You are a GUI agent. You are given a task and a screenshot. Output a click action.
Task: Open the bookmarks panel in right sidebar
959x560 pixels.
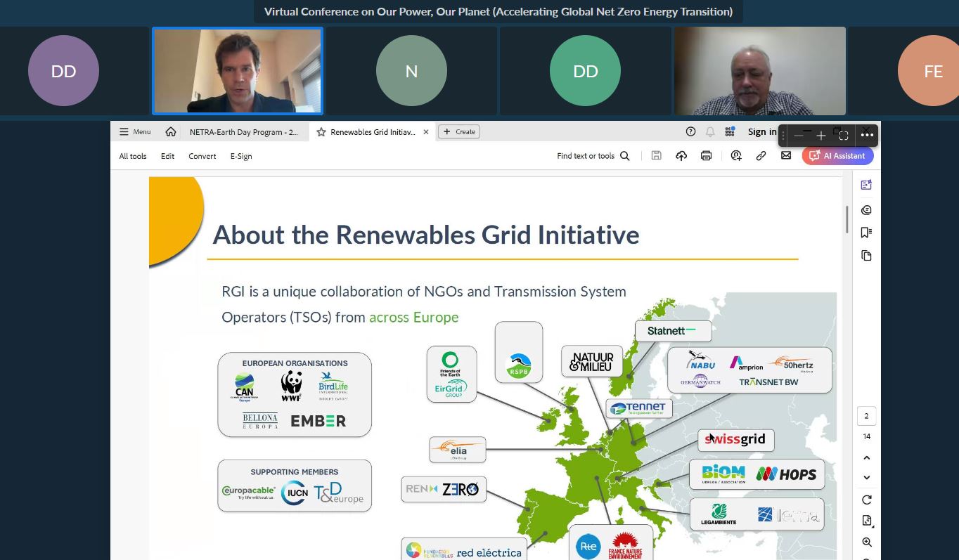pos(866,233)
